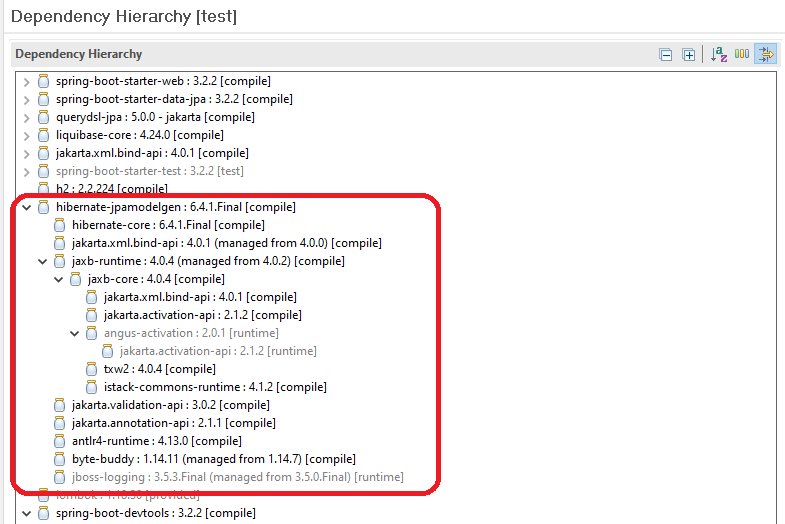Select "spring-boot-starter-data-jpa : 3.2.2 [compile]" text
Viewport: 785px width, 524px height.
pos(174,99)
